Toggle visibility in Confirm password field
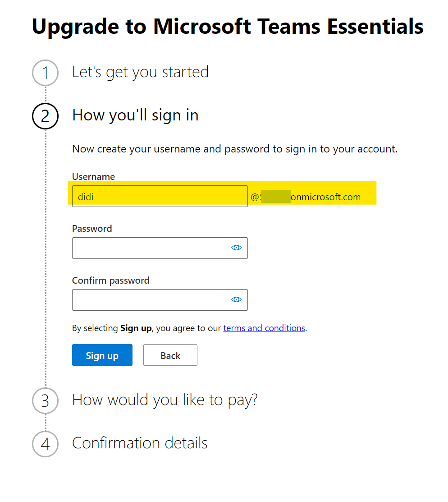The image size is (448, 502). click(x=236, y=299)
